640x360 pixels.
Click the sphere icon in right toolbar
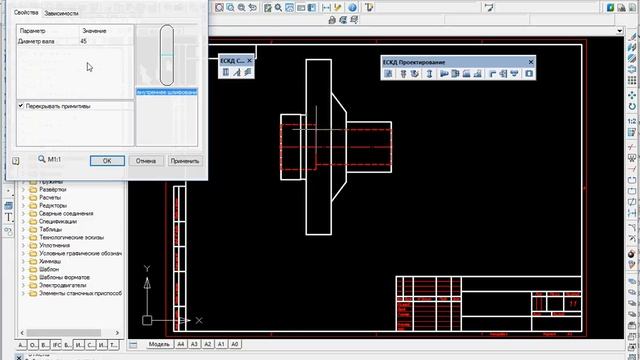[632, 254]
